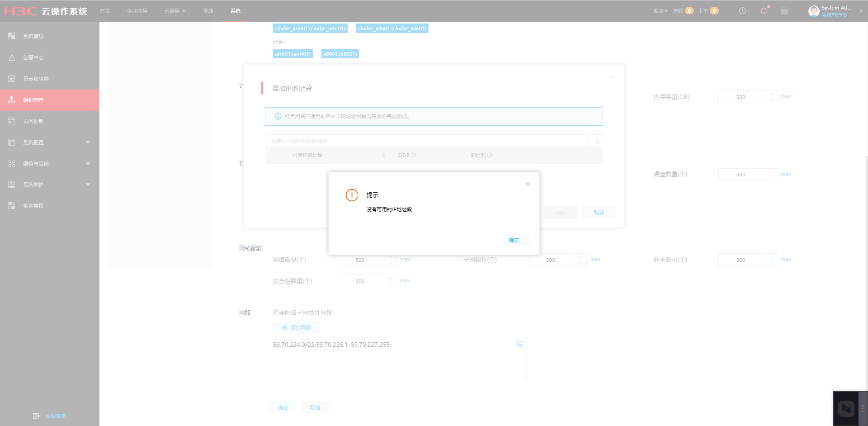Click the 网络数量 value field
Image resolution: width=868 pixels, height=426 pixels.
361,260
